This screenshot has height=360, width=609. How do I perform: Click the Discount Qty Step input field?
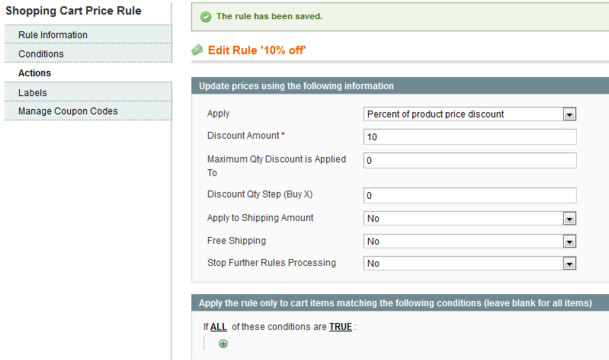click(x=470, y=195)
